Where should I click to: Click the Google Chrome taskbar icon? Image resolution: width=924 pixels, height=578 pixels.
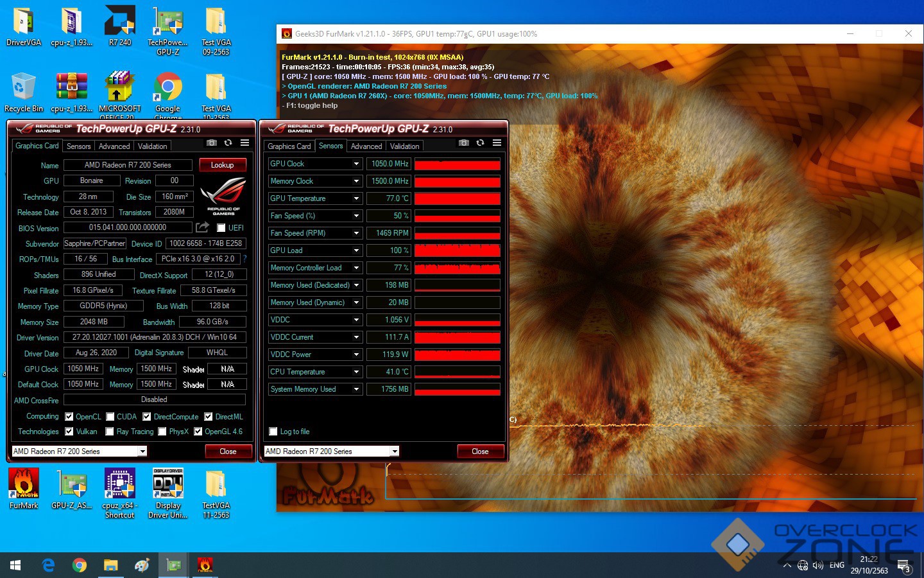click(x=80, y=565)
